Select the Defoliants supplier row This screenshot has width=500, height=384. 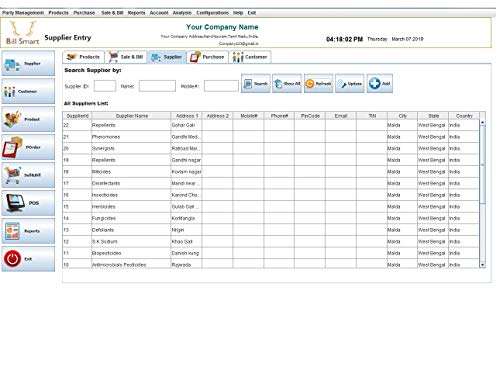[x=271, y=230]
